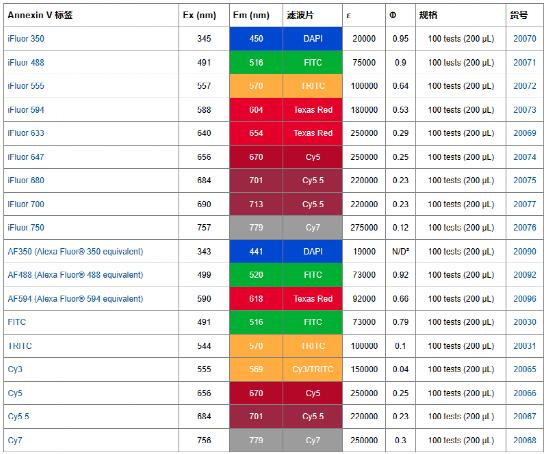Click the blue 441 emission cell
The width and height of the screenshot is (548, 454).
[256, 251]
